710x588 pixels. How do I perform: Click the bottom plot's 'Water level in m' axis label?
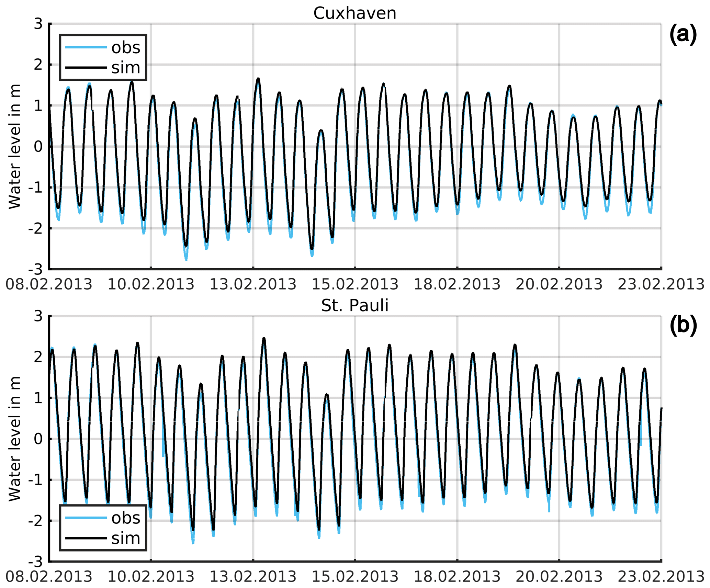click(14, 439)
